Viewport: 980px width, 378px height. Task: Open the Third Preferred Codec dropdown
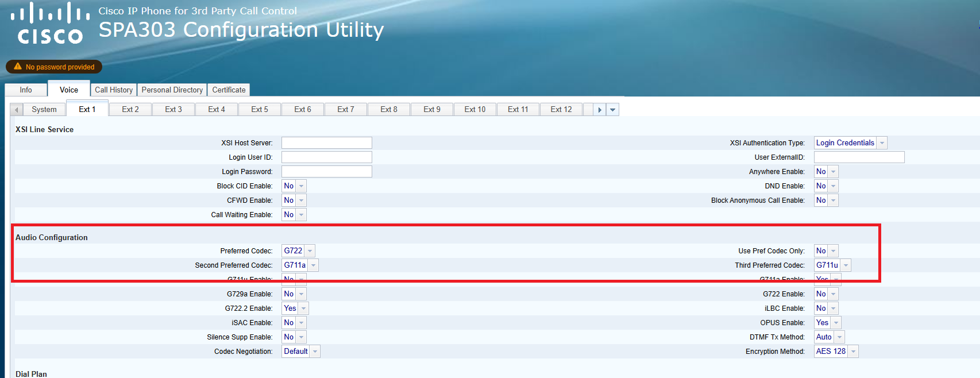click(x=832, y=265)
